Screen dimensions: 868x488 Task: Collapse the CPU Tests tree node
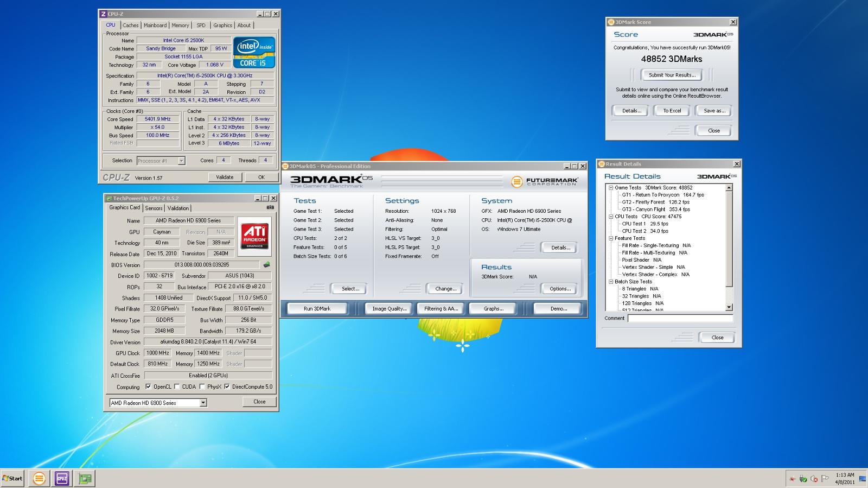click(611, 217)
